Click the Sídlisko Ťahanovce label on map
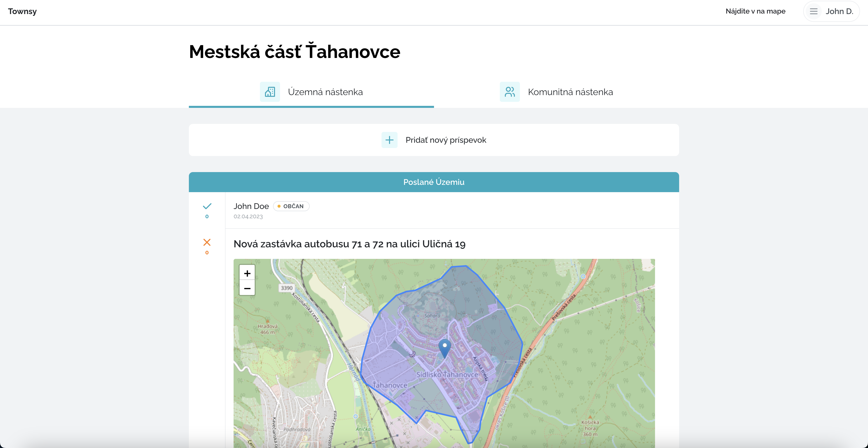 [x=447, y=374]
